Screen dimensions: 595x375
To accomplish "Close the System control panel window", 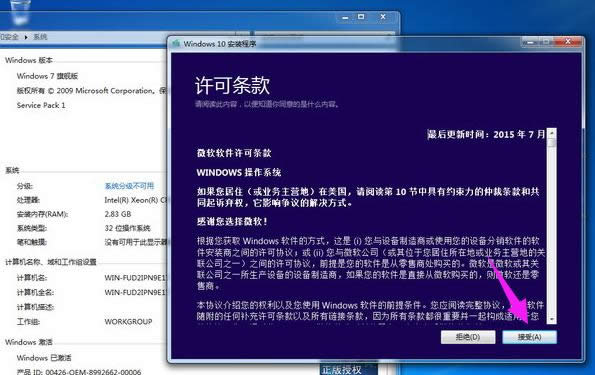I will coord(383,17).
